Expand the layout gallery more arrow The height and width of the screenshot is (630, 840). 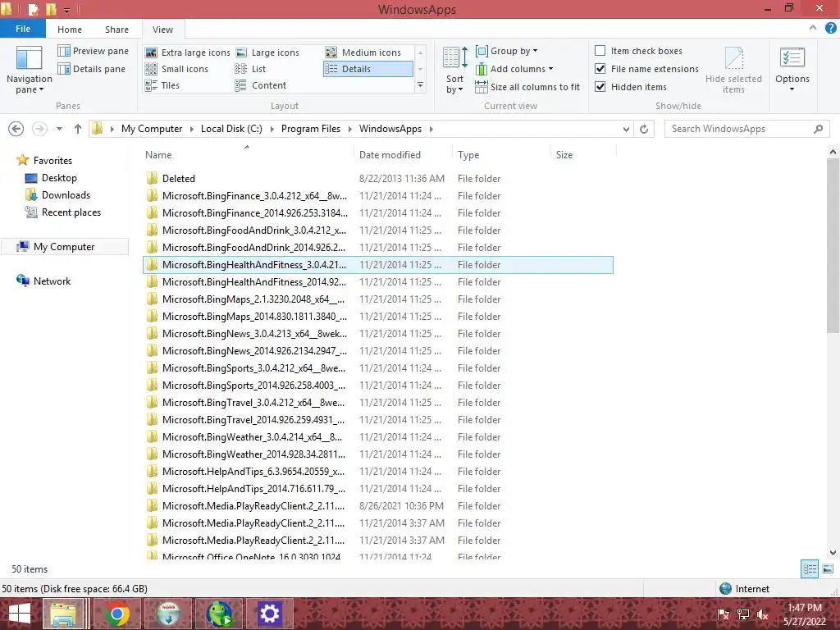tap(420, 85)
